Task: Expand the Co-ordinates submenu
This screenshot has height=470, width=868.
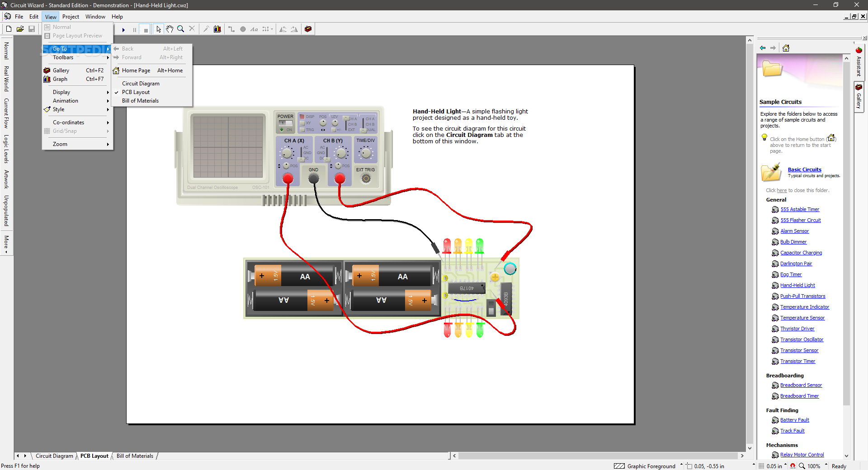Action: coord(77,122)
